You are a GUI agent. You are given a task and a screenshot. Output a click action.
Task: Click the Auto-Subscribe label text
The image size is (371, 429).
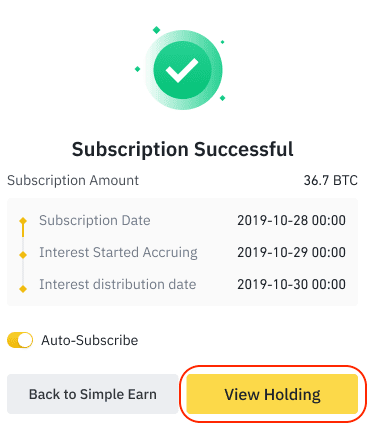[x=90, y=340]
